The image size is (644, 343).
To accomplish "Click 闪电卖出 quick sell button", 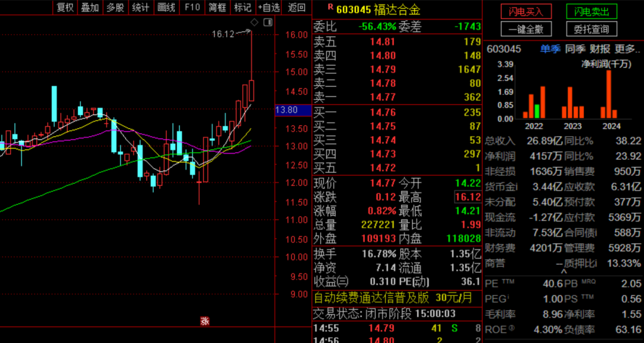I will tap(592, 12).
